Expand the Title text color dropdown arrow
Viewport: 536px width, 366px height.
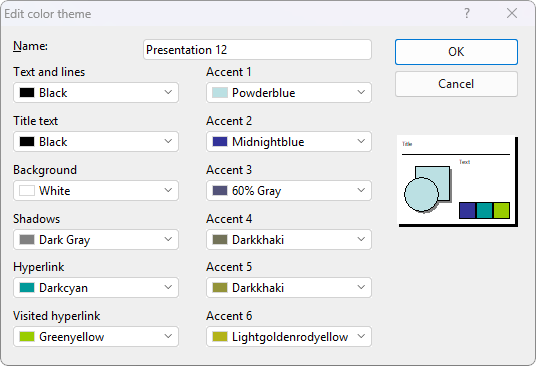168,141
